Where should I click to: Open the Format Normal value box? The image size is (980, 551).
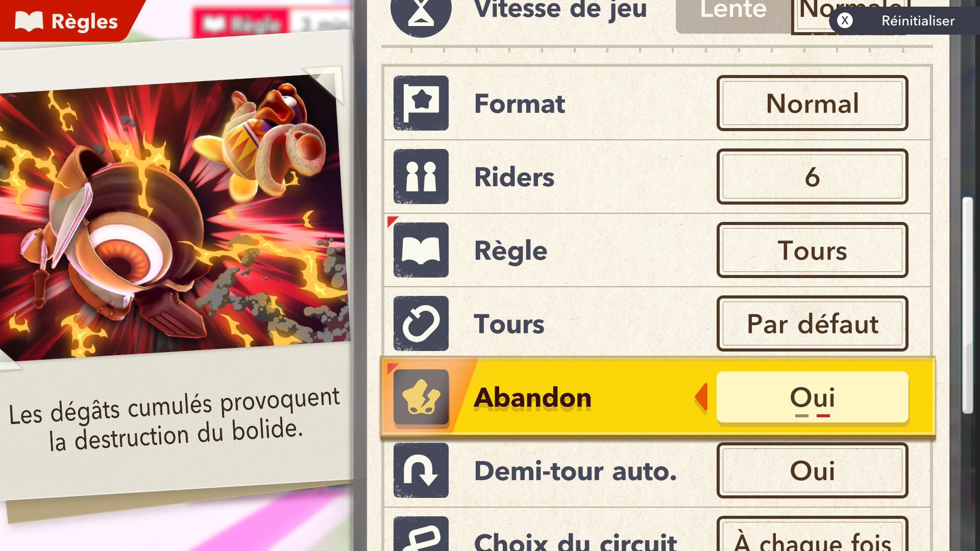tap(812, 103)
